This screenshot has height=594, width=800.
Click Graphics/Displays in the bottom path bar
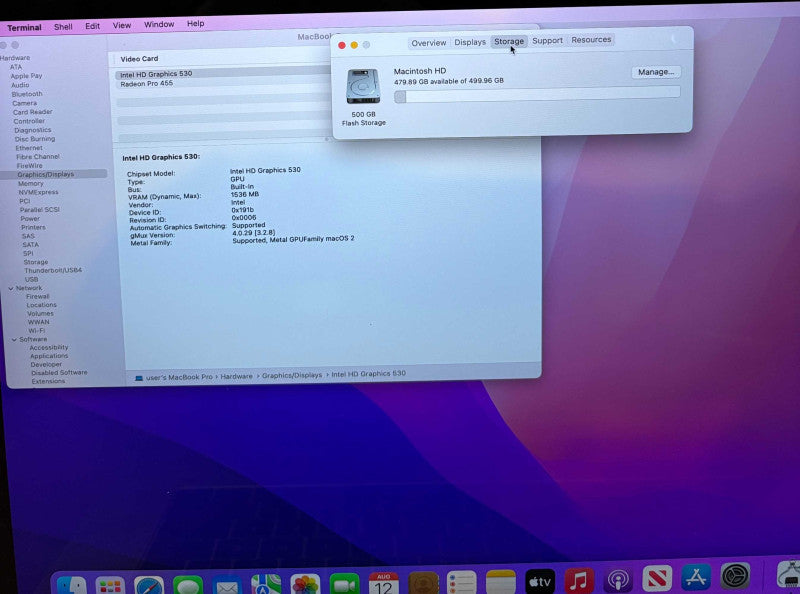click(292, 375)
